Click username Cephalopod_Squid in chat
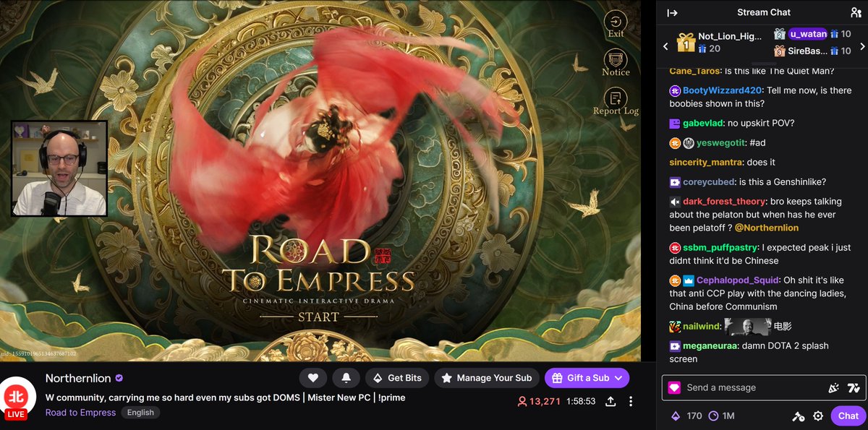The width and height of the screenshot is (868, 430). tap(739, 280)
